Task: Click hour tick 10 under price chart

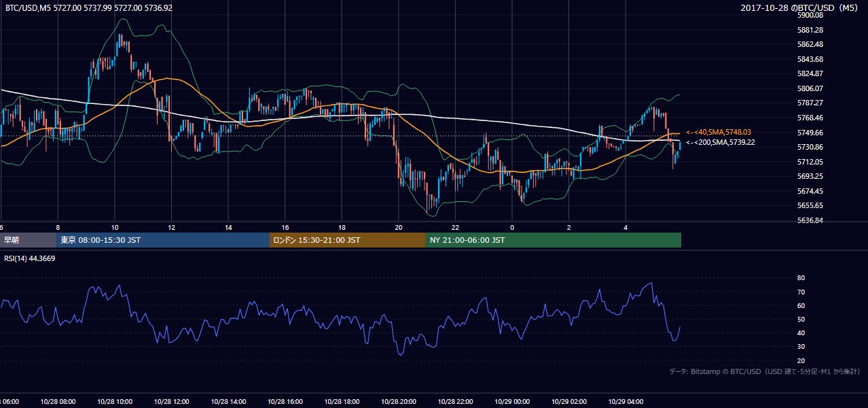Action: pos(115,228)
